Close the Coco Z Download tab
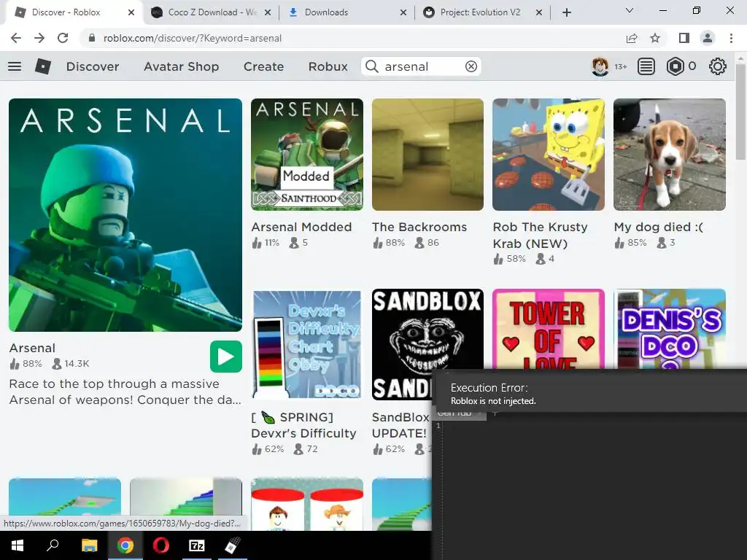The height and width of the screenshot is (560, 747). 268,12
